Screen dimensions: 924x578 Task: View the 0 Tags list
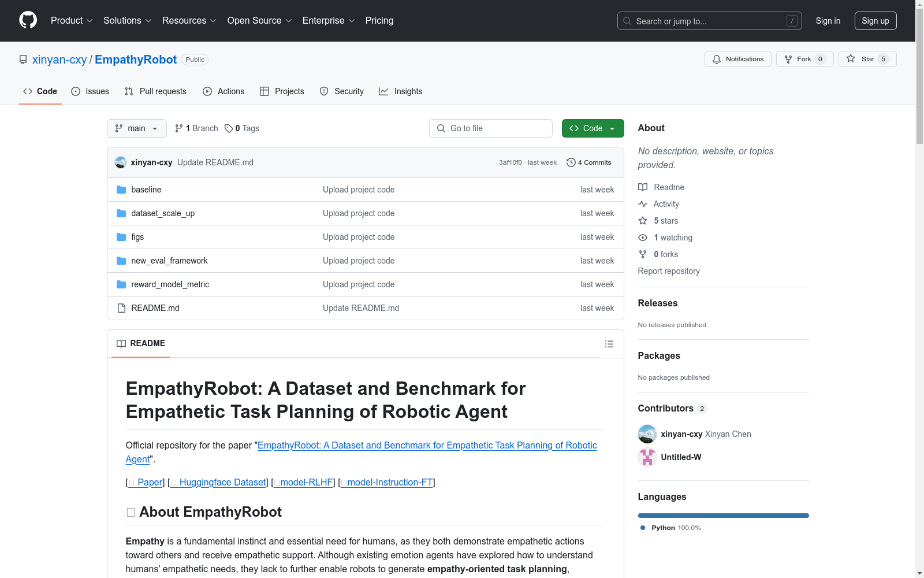tap(242, 128)
